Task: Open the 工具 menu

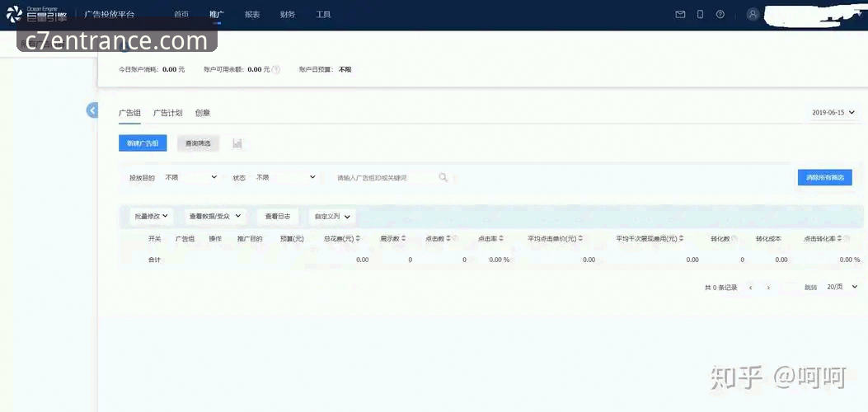Action: click(x=323, y=14)
